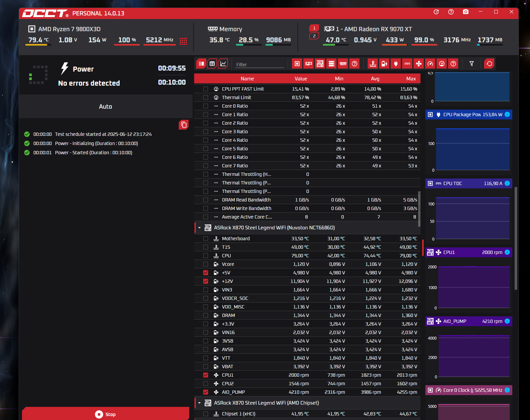Open help from the title bar question icon
This screenshot has height=420, width=530.
(451, 12)
